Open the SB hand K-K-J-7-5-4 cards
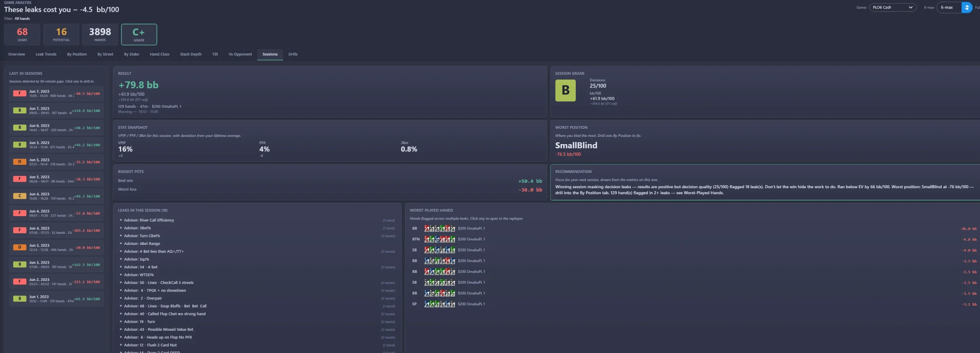The width and height of the screenshot is (980, 353). [439, 282]
